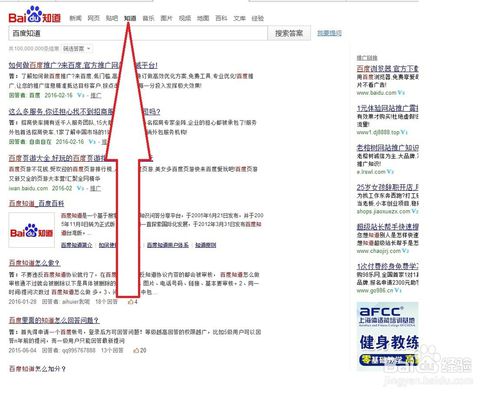Open the 百科 tab in navigation

pos(221,18)
